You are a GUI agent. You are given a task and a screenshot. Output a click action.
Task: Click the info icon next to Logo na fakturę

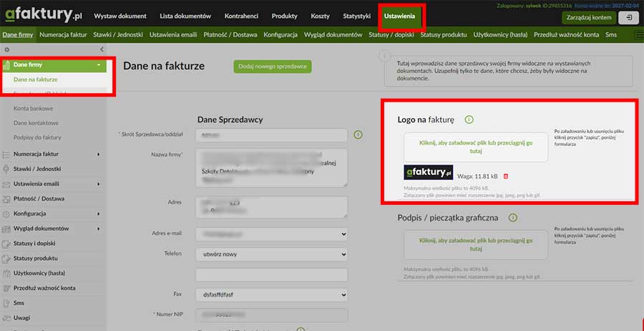coord(469,120)
